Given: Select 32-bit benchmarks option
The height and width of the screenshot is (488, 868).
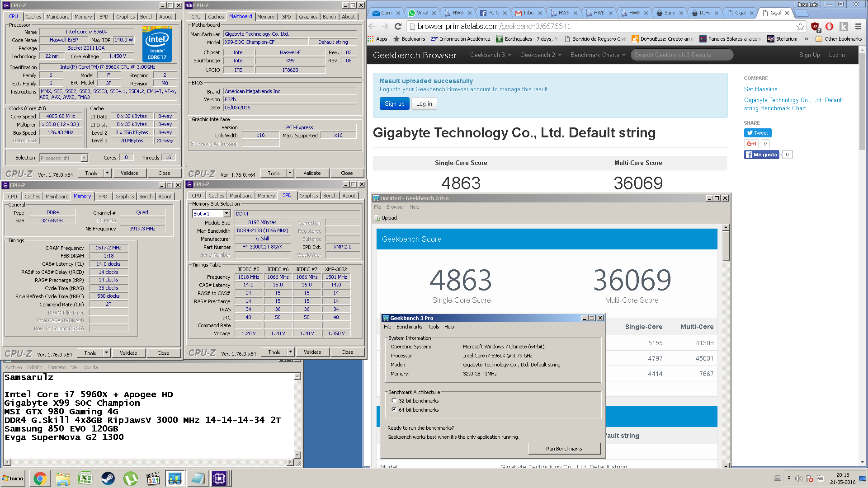Looking at the screenshot, I should pyautogui.click(x=394, y=401).
